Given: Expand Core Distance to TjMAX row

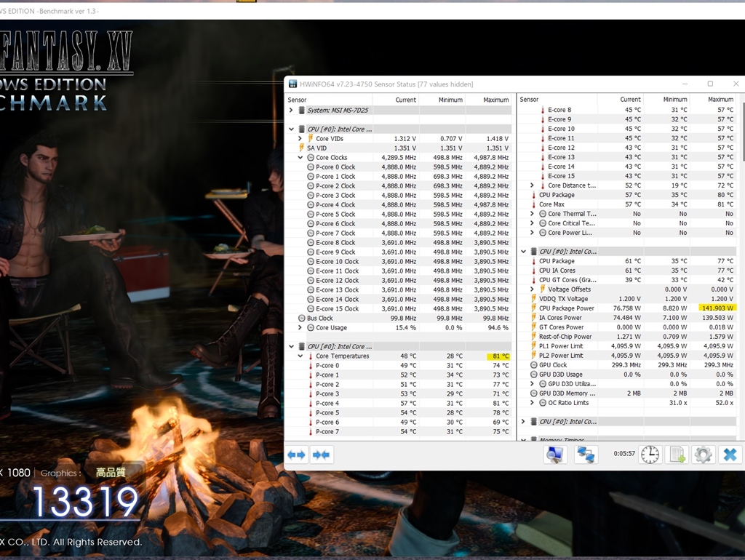Looking at the screenshot, I should [532, 185].
